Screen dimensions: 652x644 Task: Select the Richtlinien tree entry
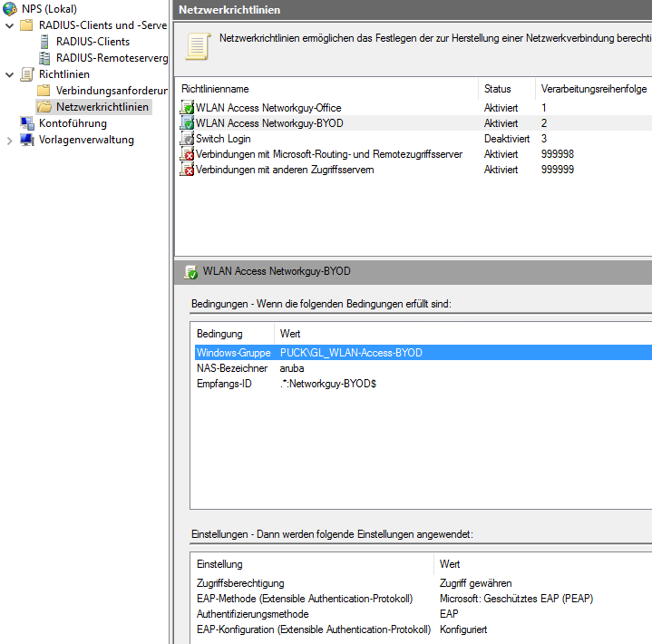(x=64, y=74)
